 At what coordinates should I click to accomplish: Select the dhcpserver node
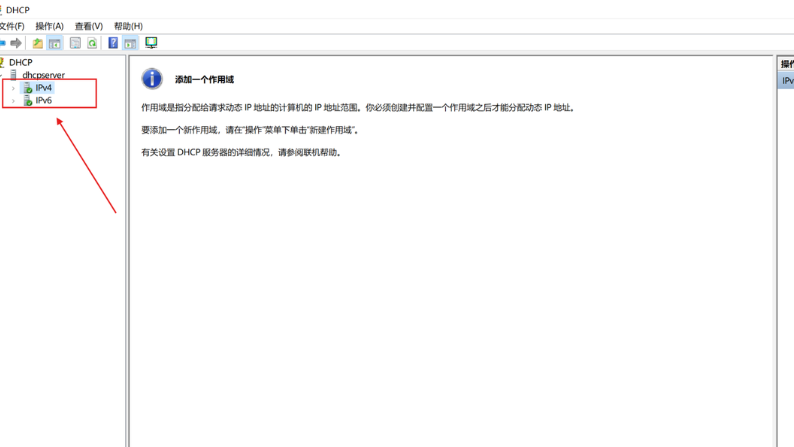(x=43, y=75)
